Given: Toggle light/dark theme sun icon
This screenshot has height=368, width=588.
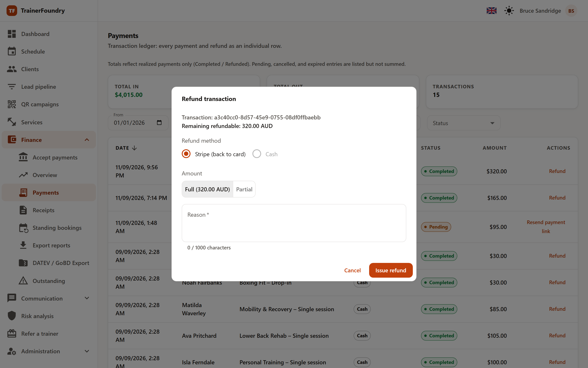Looking at the screenshot, I should coord(509,11).
